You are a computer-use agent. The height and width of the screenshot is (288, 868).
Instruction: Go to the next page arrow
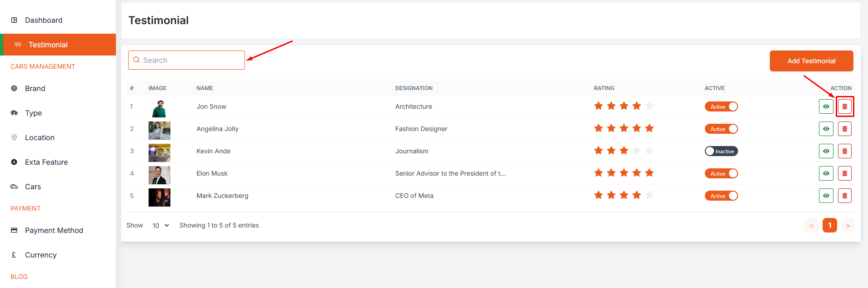click(848, 226)
